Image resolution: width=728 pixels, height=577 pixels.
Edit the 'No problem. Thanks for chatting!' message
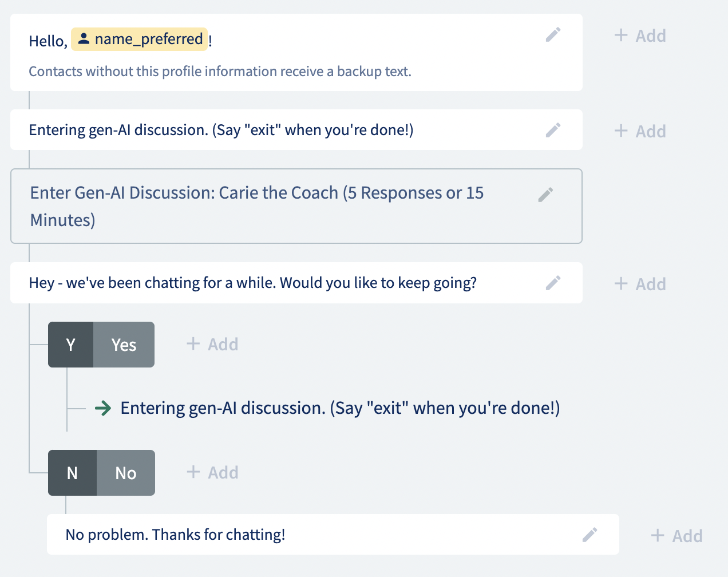point(589,535)
